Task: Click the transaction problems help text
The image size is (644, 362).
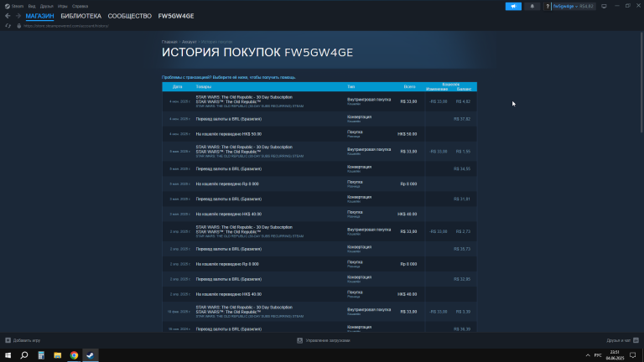Action: pos(228,77)
